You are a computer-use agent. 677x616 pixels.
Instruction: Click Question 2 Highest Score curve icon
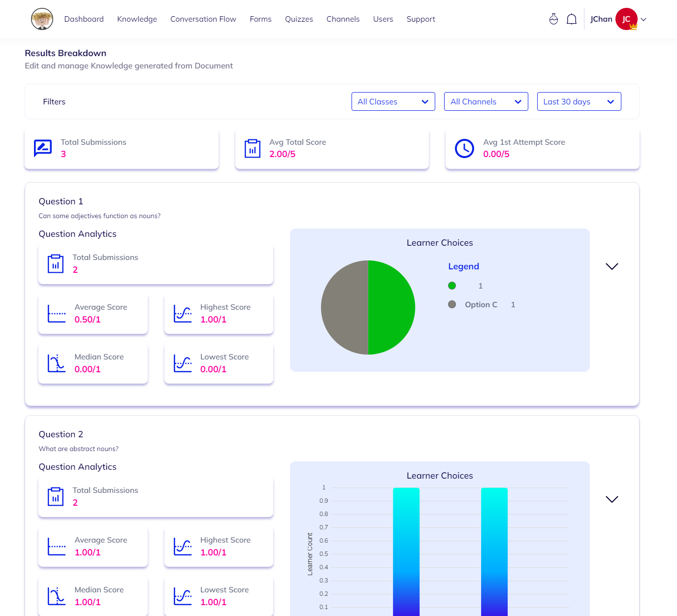(x=183, y=547)
